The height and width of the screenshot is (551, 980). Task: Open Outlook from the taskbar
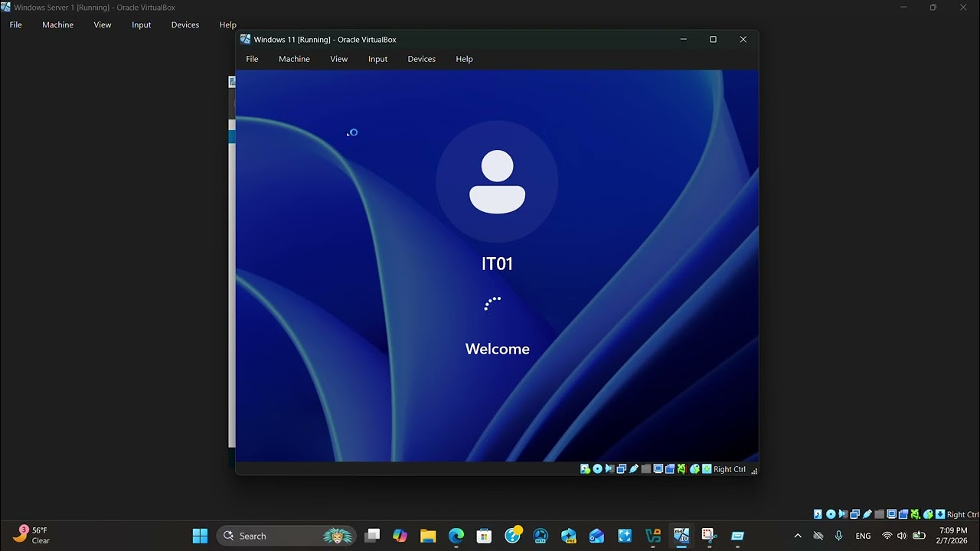click(596, 536)
